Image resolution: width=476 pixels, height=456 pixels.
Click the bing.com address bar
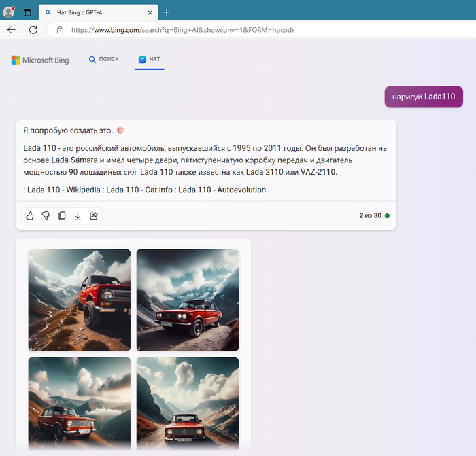(x=261, y=30)
